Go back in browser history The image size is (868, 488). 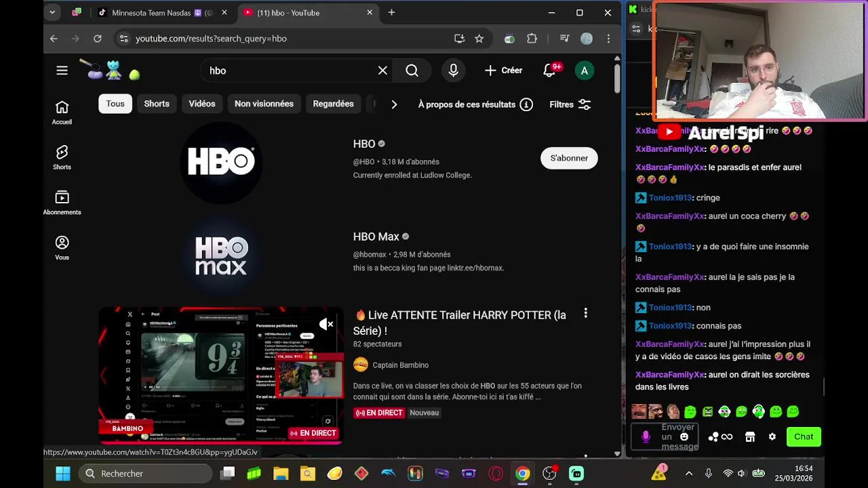(54, 39)
